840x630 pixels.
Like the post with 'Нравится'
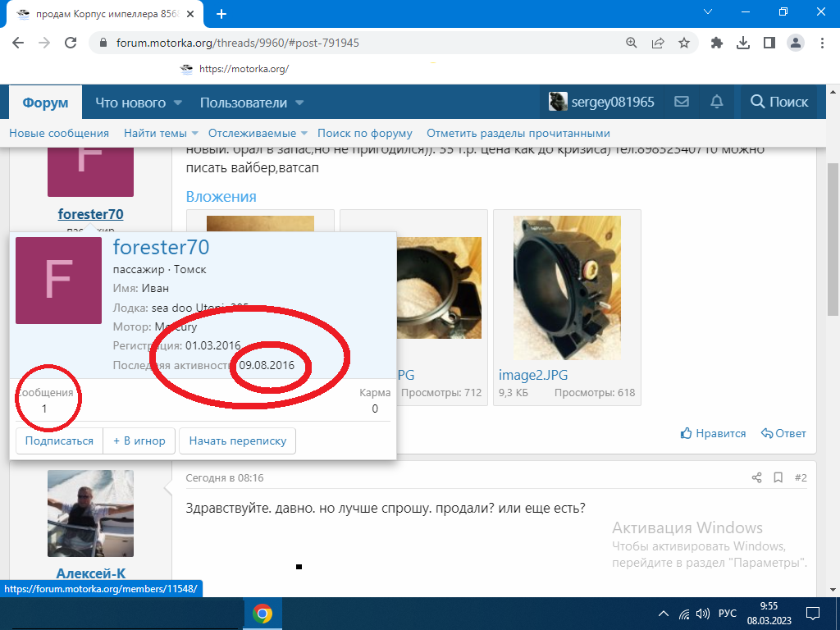[713, 433]
